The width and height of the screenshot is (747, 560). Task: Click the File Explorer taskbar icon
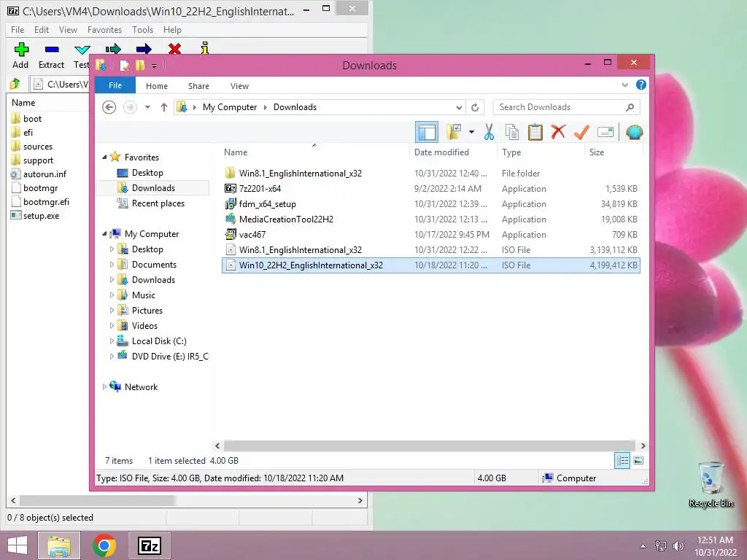click(x=58, y=545)
